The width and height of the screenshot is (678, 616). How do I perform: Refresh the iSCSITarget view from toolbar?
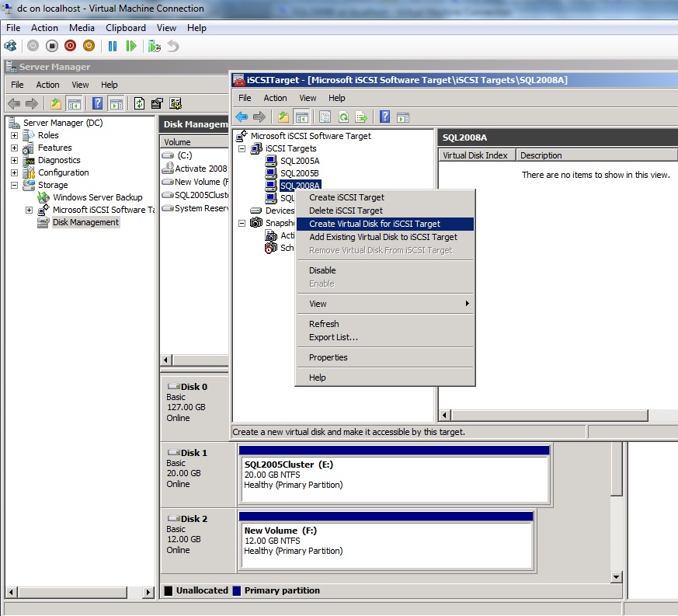pyautogui.click(x=343, y=117)
